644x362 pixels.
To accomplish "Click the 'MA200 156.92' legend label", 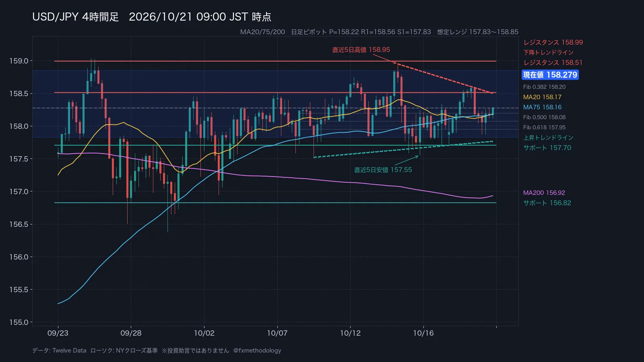I will [544, 193].
